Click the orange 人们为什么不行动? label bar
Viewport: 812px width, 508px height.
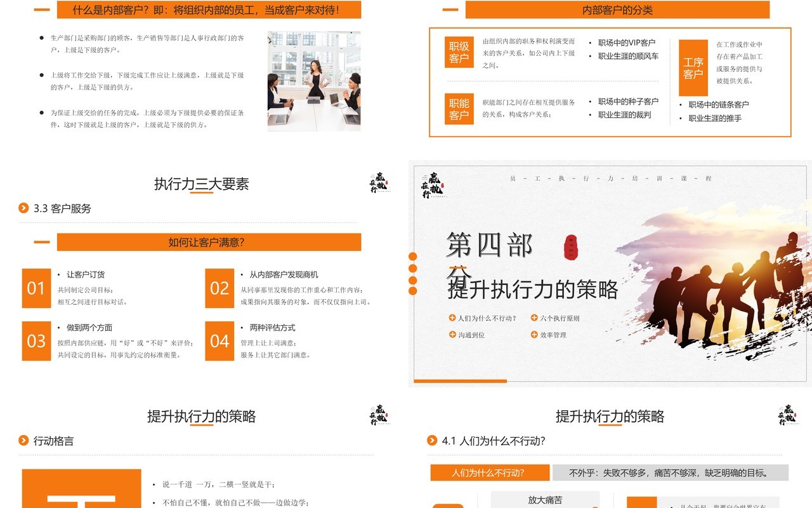click(490, 472)
